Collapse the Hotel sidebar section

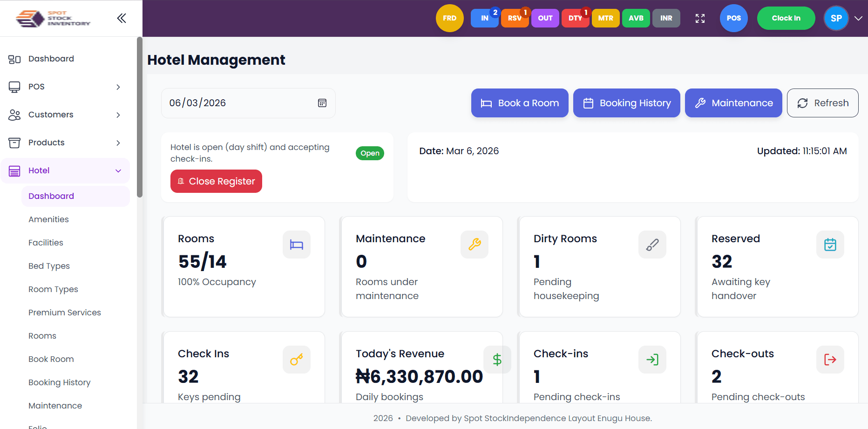tap(118, 171)
